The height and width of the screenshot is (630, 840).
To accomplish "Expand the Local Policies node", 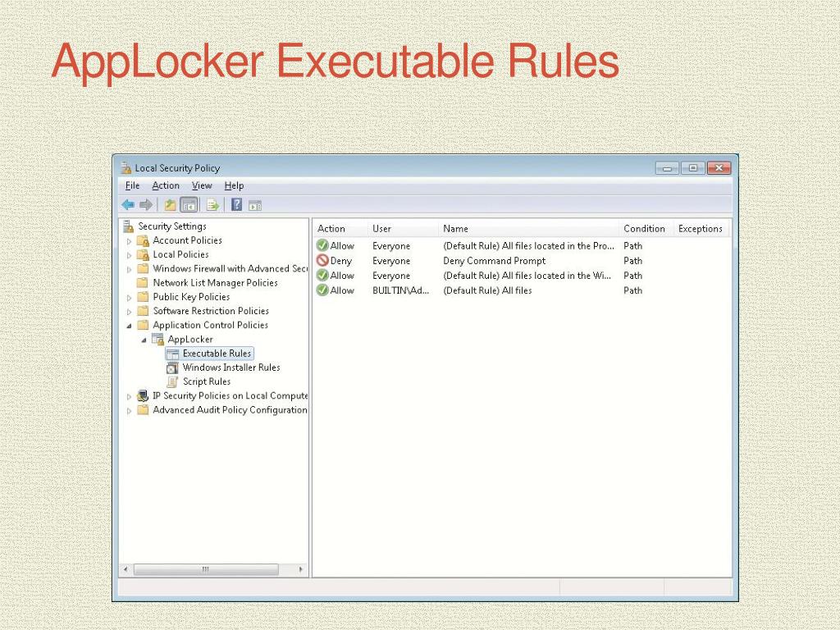I will 129,255.
